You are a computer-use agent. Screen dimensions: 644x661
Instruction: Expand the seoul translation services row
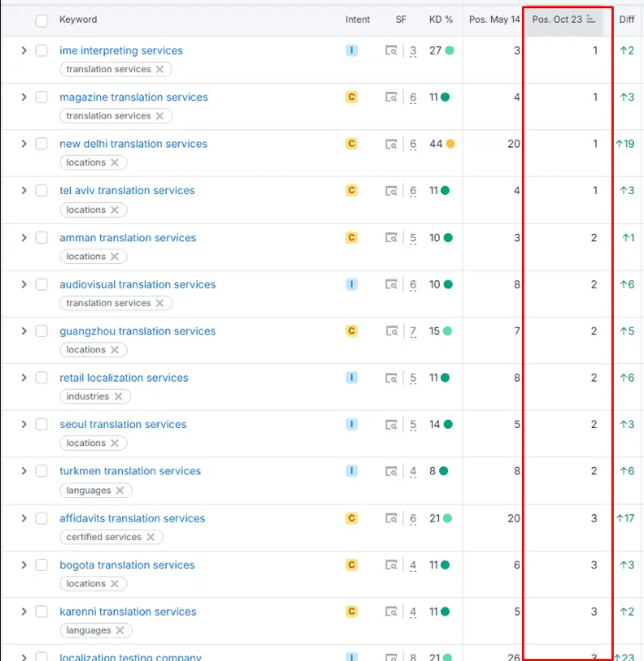24,424
